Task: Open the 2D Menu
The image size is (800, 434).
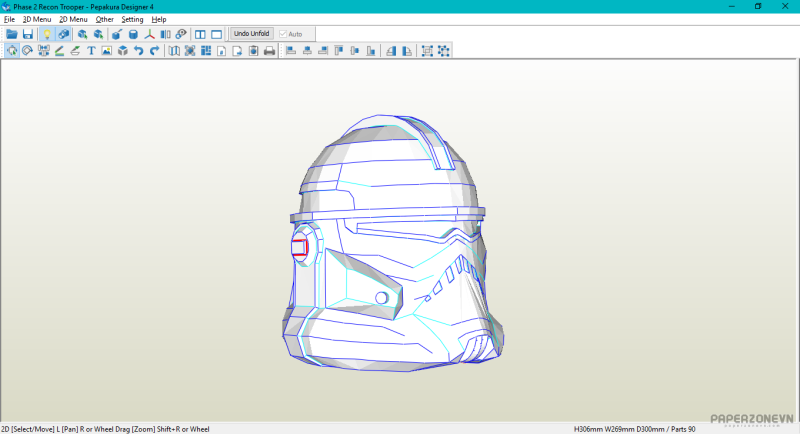Action: click(73, 19)
